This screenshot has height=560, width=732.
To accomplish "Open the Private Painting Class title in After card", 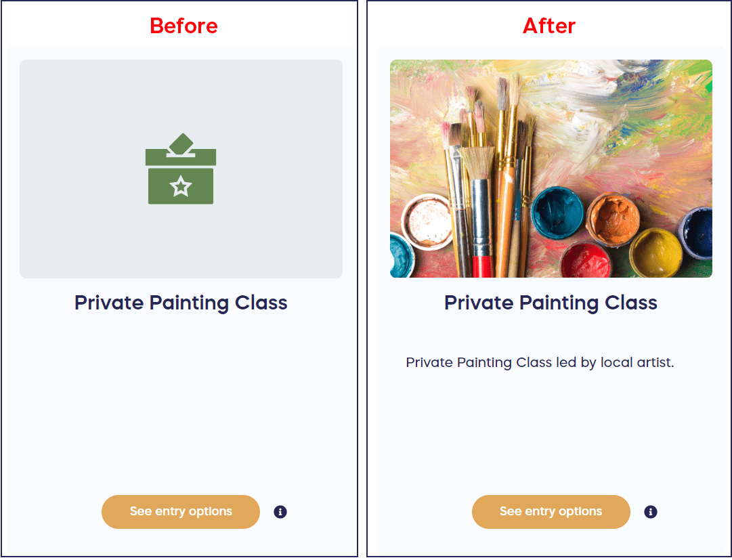I will point(551,303).
